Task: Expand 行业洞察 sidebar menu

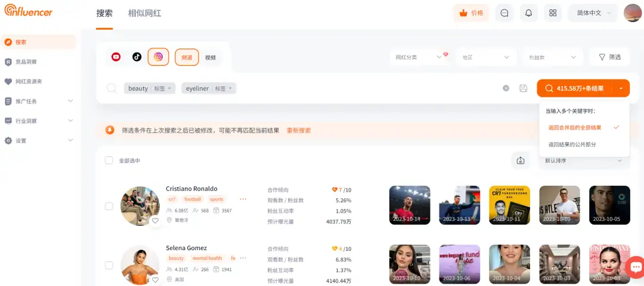Action: pyautogui.click(x=39, y=121)
